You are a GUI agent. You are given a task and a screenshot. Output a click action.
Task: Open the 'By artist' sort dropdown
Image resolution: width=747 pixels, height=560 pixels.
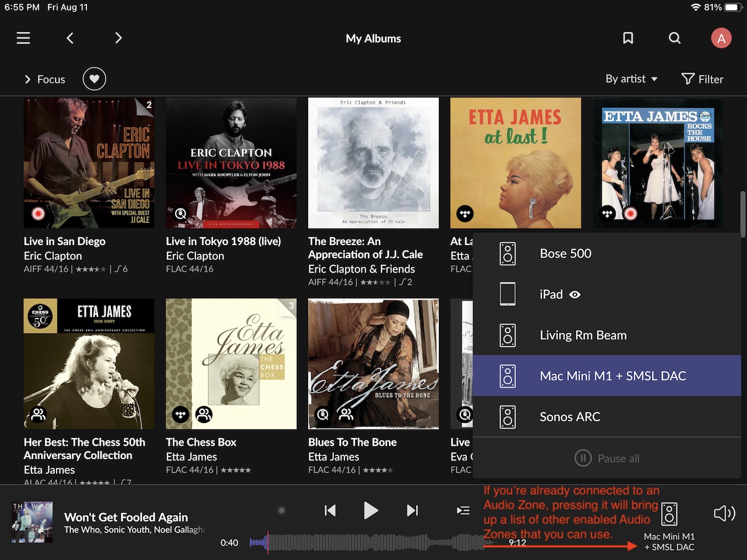pos(631,79)
